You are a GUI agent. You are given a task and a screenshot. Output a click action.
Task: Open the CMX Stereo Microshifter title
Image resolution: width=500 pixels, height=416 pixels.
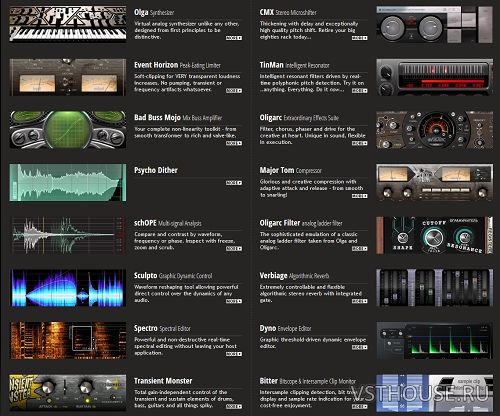[288, 13]
